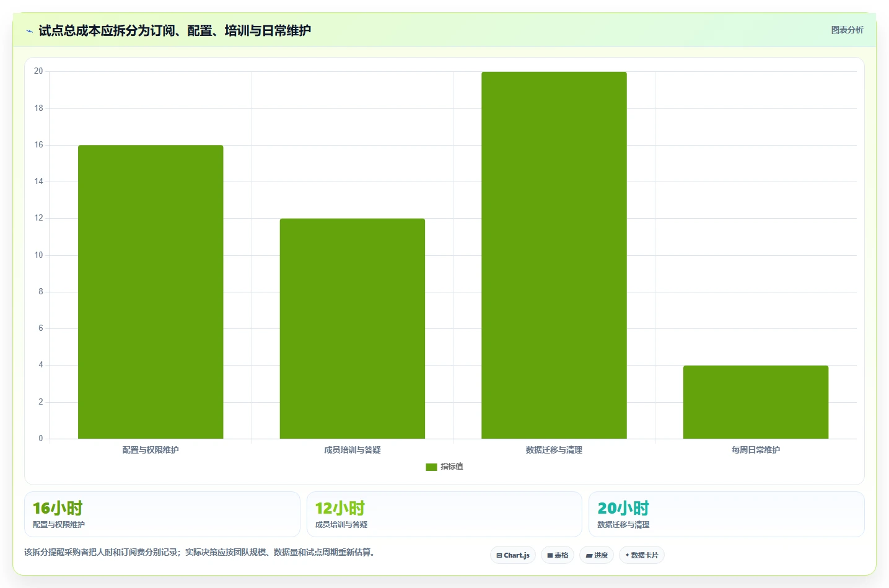The height and width of the screenshot is (588, 889).
Task: Click the 图表分析 label in header
Action: click(847, 30)
